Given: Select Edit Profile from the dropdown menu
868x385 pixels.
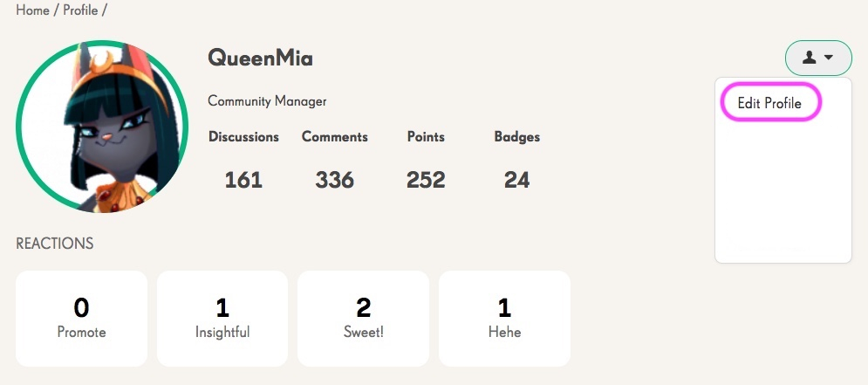Looking at the screenshot, I should coord(769,103).
